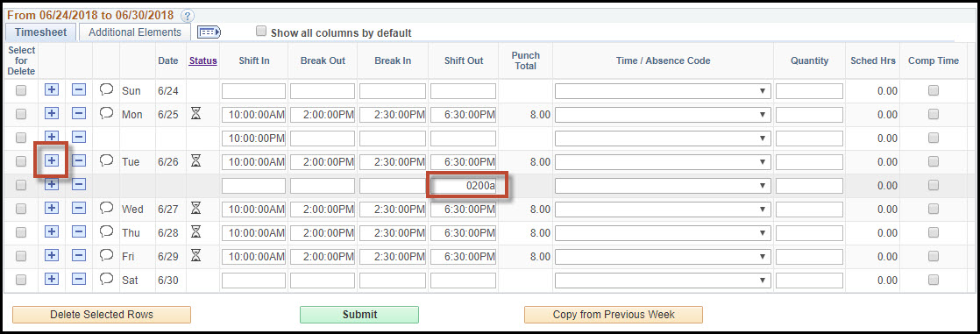Click the hourglass status icon for Mon 6/25
This screenshot has height=334, width=980.
(x=195, y=114)
